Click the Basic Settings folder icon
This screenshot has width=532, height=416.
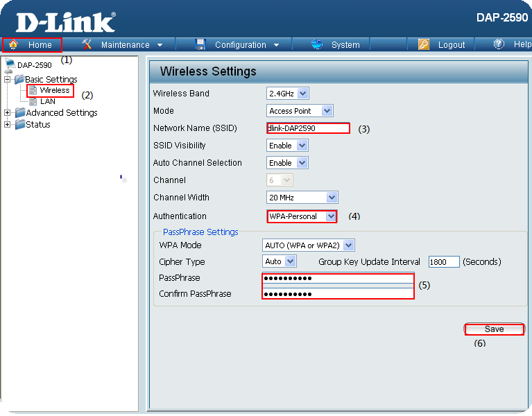[x=19, y=79]
